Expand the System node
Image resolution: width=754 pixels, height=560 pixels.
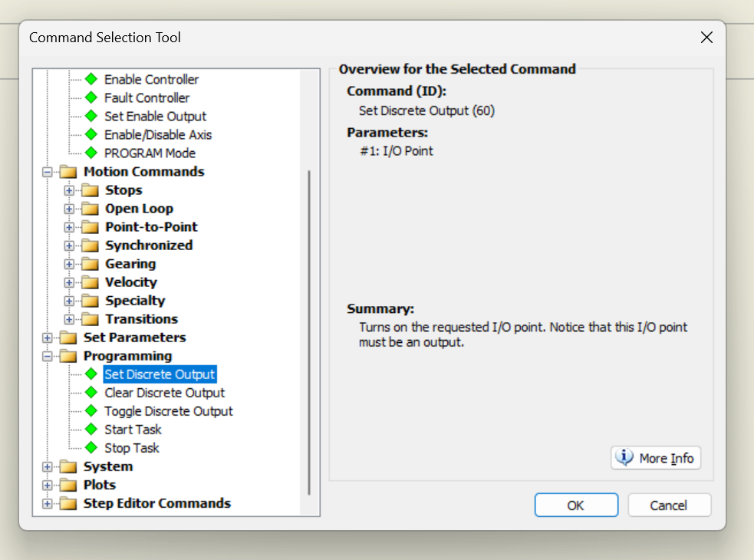coord(47,466)
